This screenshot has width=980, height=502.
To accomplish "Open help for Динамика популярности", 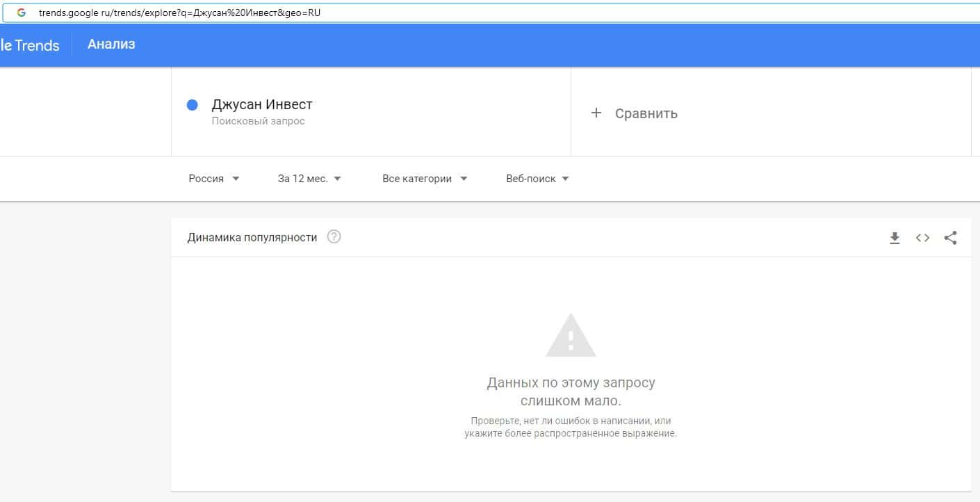I will pos(334,237).
